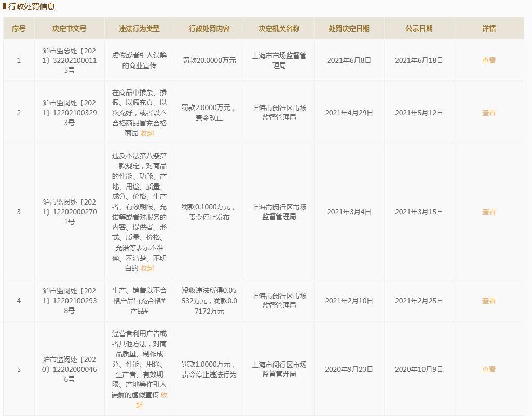点击表头序号列
This screenshot has height=416, width=532.
tap(18, 29)
